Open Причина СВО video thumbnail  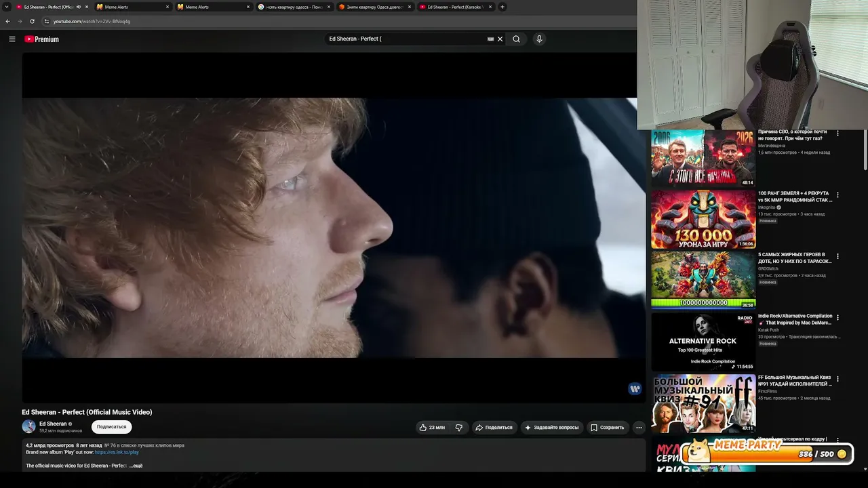pyautogui.click(x=703, y=158)
